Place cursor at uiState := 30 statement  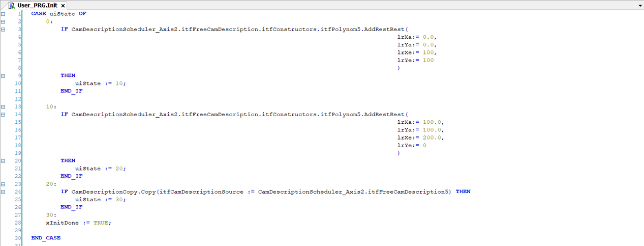100,199
